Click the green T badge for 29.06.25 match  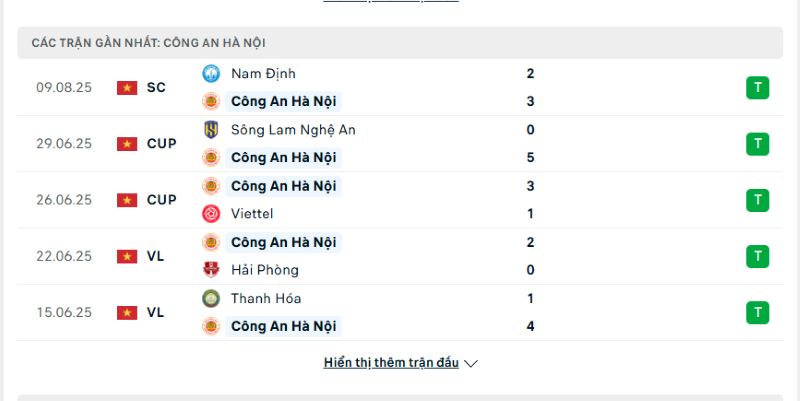[x=757, y=143]
